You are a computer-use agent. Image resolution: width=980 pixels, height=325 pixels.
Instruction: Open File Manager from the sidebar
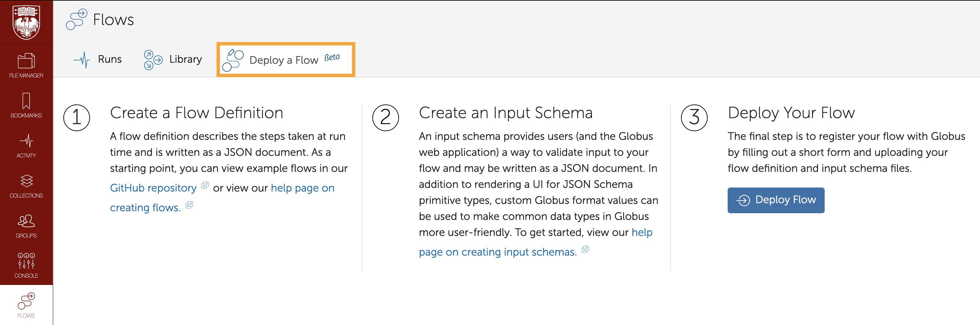click(26, 65)
